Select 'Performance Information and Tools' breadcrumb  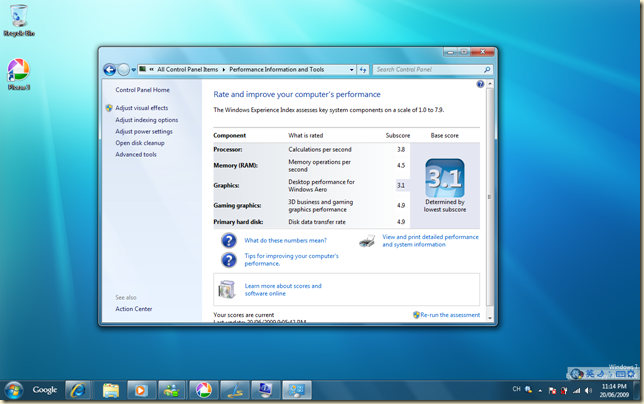(276, 69)
